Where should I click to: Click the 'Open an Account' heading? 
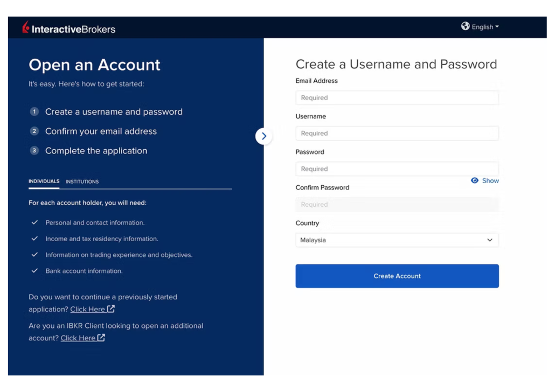[94, 65]
